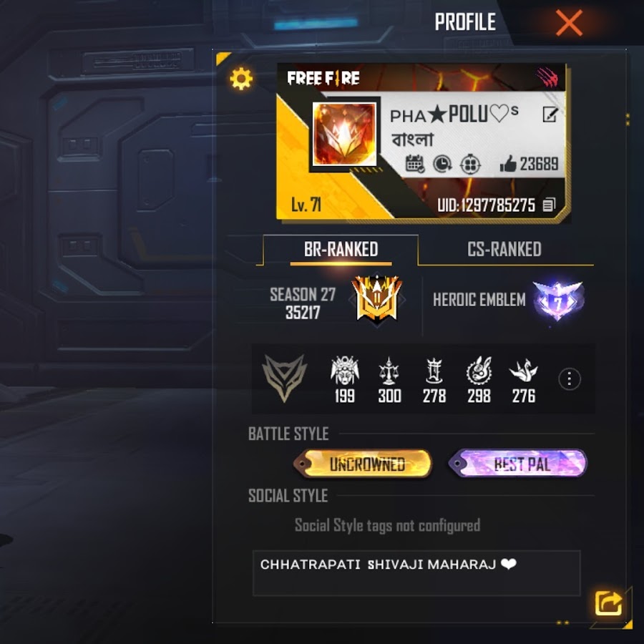Screen dimensions: 644x644
Task: Click the signature text box
Action: [416, 573]
